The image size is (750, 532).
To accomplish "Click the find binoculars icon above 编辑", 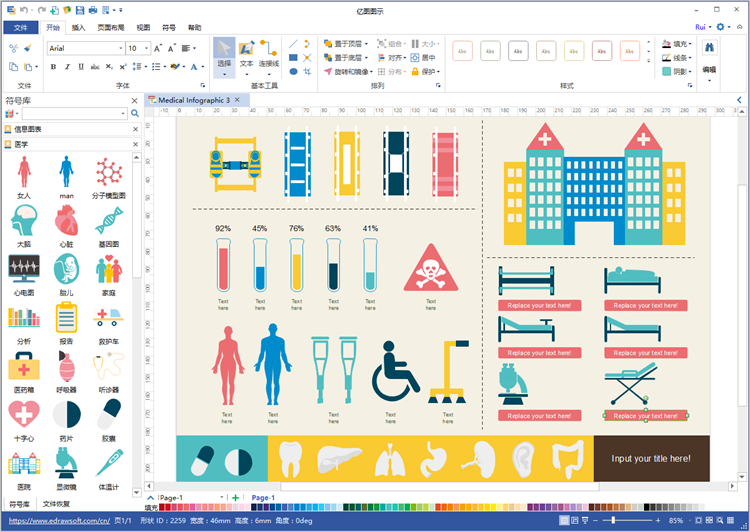I will pyautogui.click(x=709, y=48).
